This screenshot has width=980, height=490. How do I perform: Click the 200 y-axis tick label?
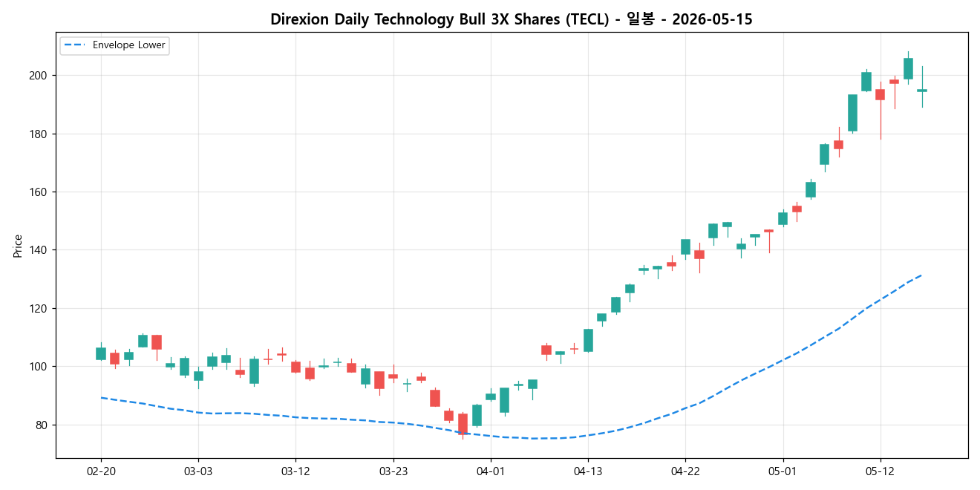[38, 76]
